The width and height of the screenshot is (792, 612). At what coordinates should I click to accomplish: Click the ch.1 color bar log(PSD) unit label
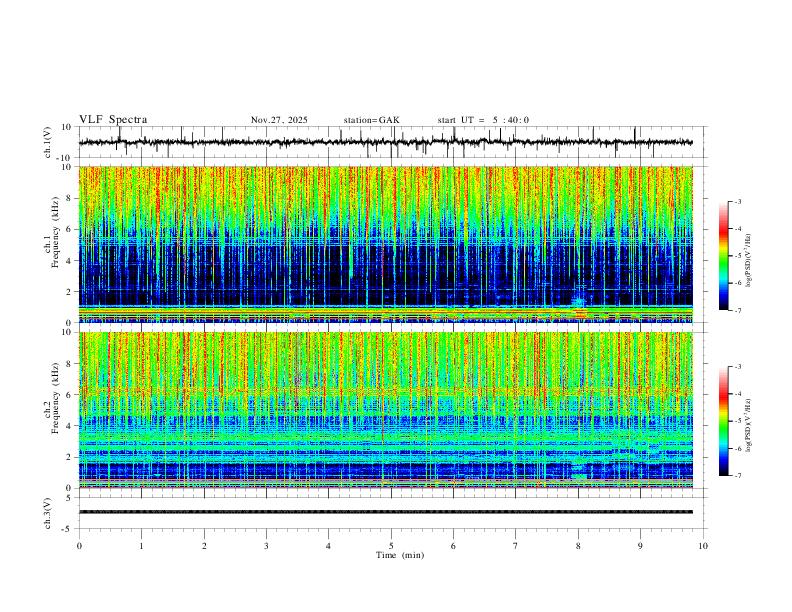(748, 260)
